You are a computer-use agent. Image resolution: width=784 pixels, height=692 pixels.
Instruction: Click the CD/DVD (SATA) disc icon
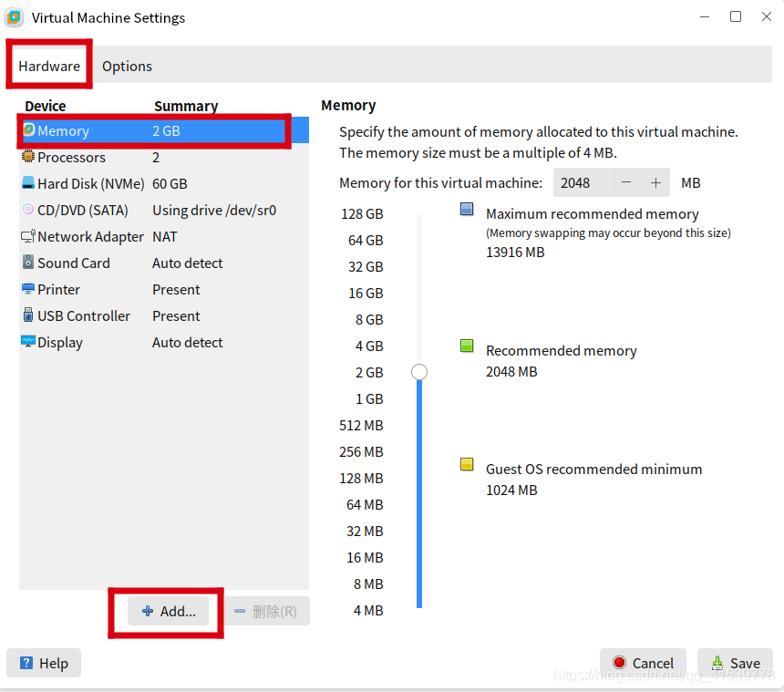point(28,210)
